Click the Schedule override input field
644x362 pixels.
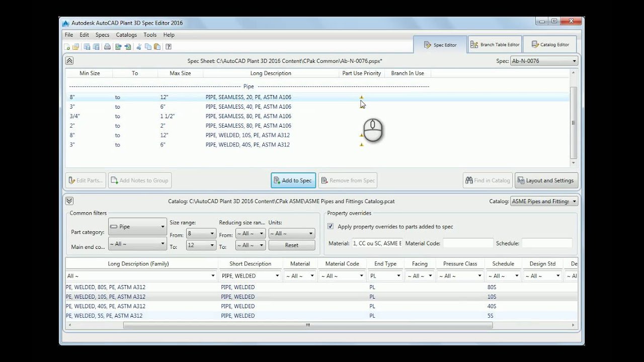tap(547, 243)
